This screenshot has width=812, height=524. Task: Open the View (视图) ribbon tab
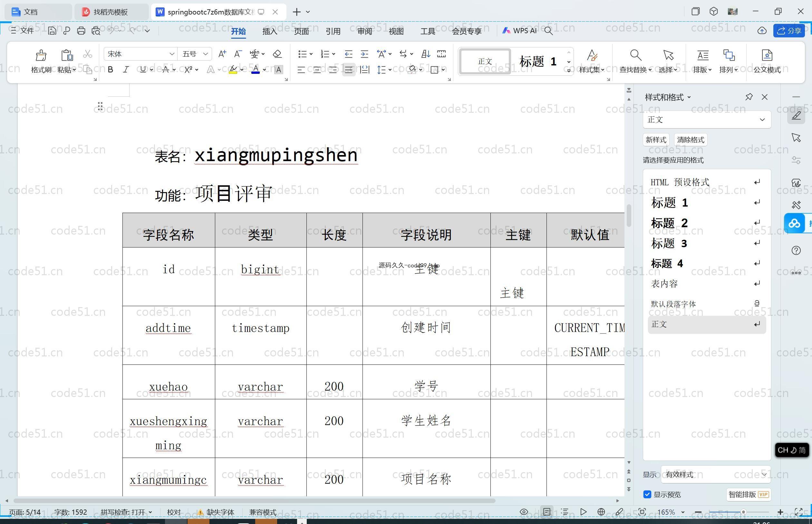click(x=396, y=31)
